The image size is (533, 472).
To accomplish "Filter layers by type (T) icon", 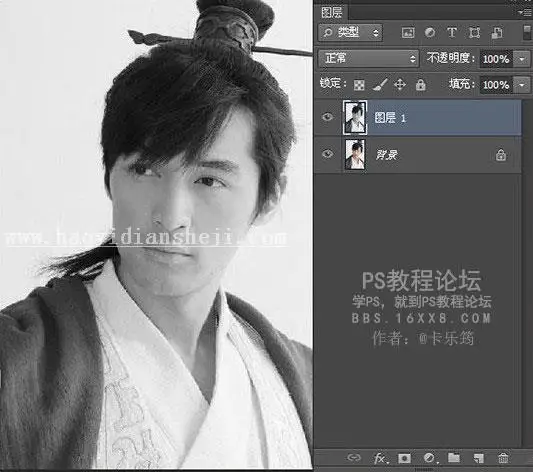I will click(x=452, y=33).
